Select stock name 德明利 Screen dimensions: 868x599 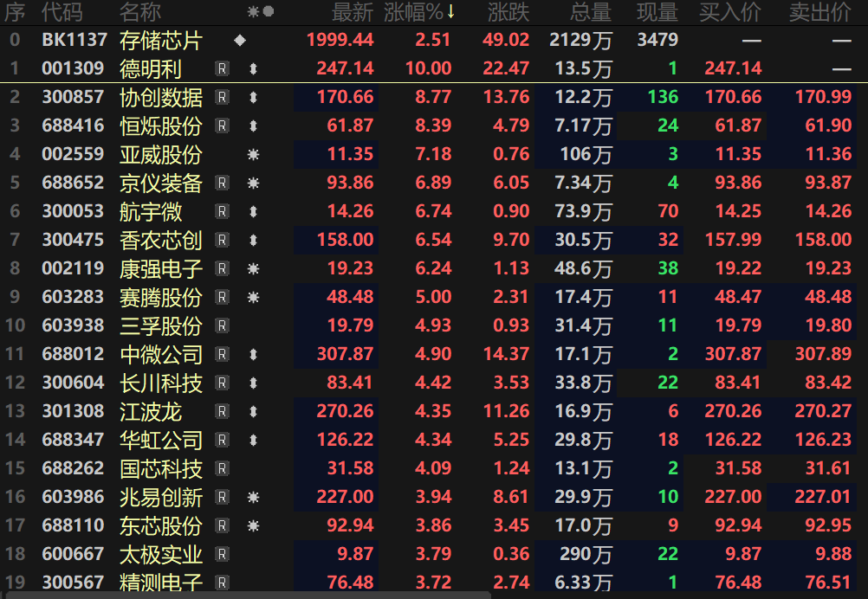151,69
